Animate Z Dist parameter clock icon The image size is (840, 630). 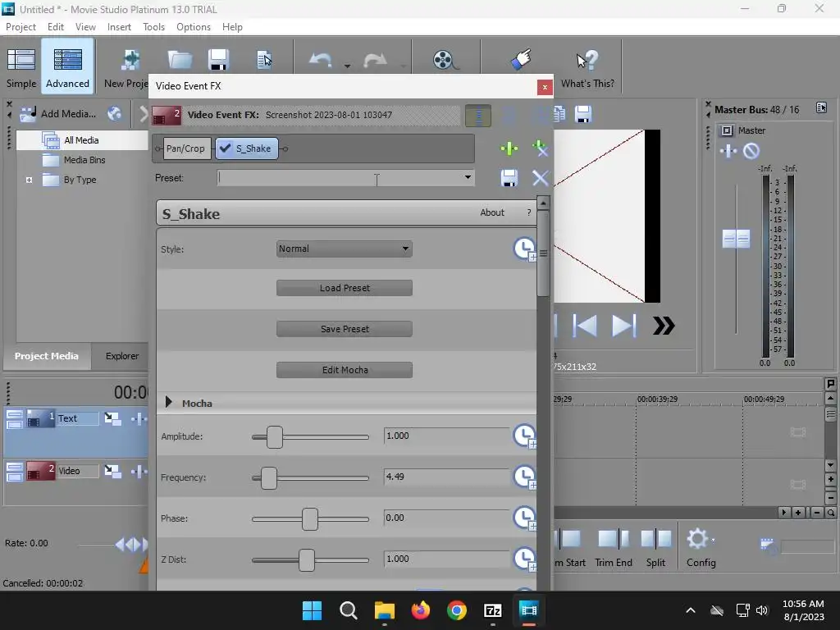click(x=525, y=559)
